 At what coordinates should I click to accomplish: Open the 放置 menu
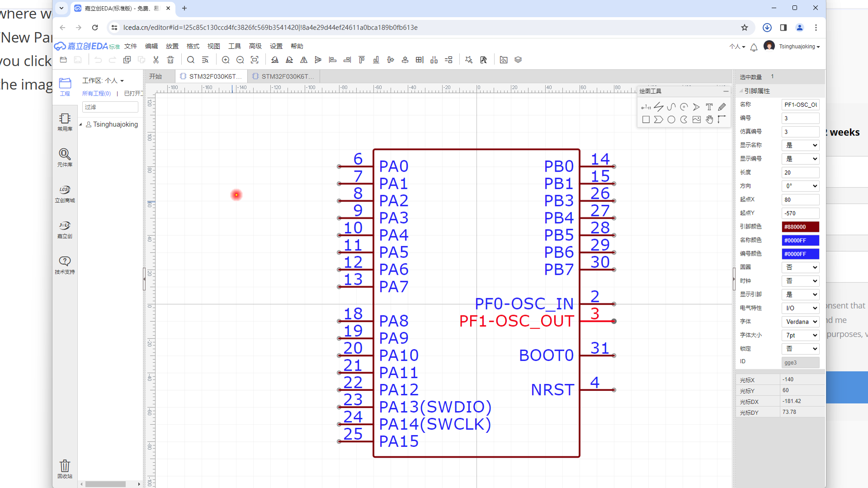coord(172,46)
